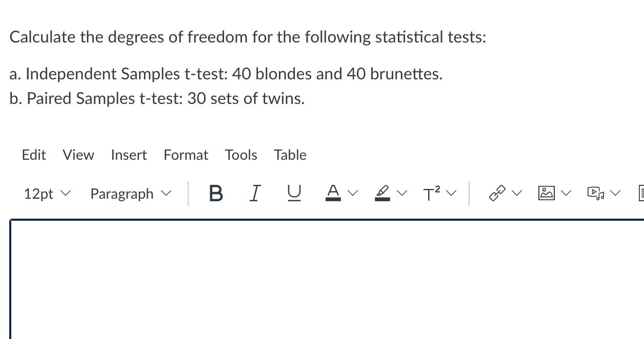Open the Table menu
This screenshot has height=339, width=644.
pyautogui.click(x=290, y=155)
